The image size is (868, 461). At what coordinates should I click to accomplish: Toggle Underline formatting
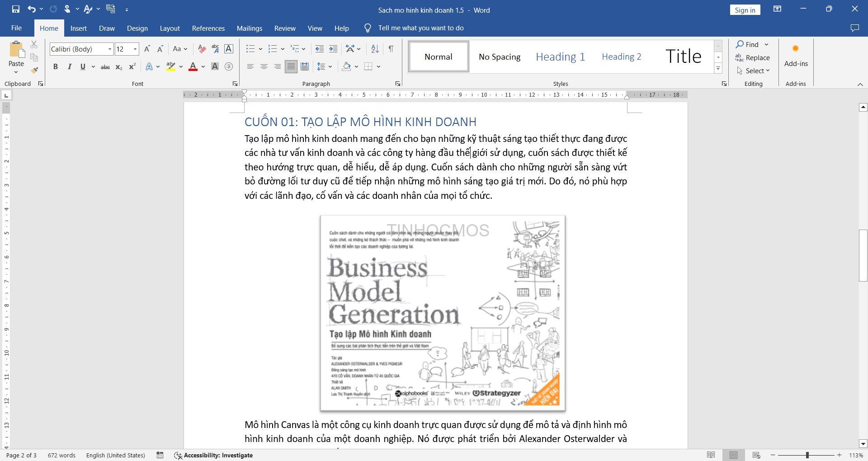point(83,67)
